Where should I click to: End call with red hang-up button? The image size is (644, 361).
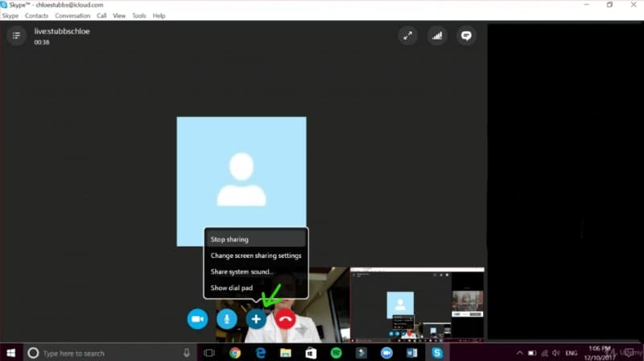(285, 319)
